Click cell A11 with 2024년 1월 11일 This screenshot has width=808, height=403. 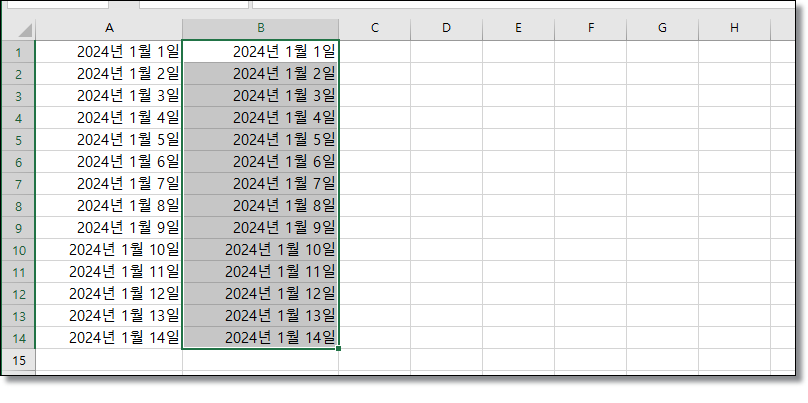pyautogui.click(x=109, y=272)
